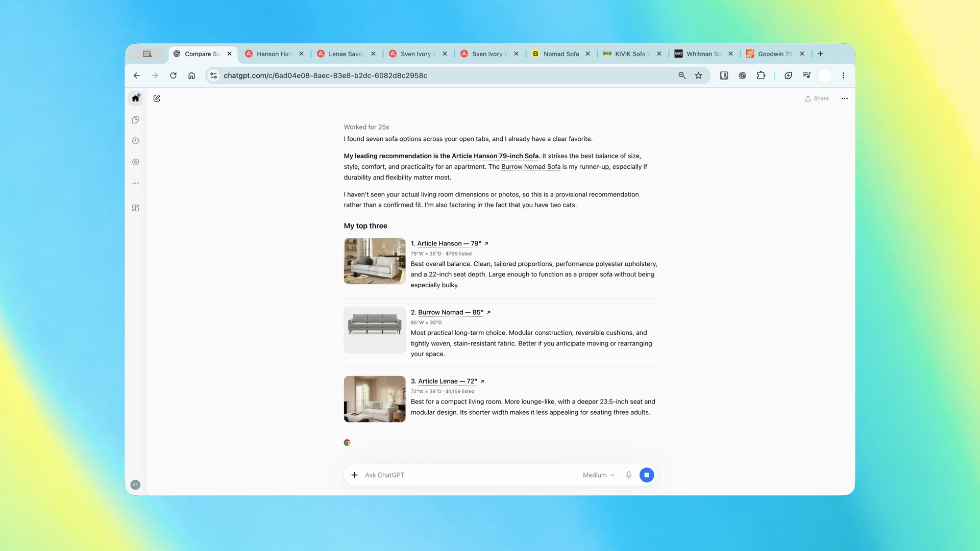The height and width of the screenshot is (551, 980).
Task: Switch to the Lenae Savoy tab
Action: (x=346, y=54)
